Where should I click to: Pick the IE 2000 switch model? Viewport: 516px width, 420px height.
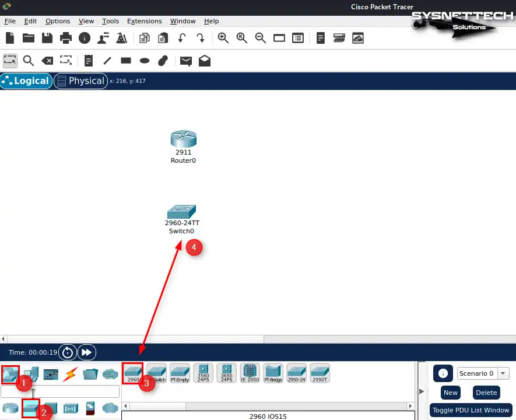tap(250, 373)
